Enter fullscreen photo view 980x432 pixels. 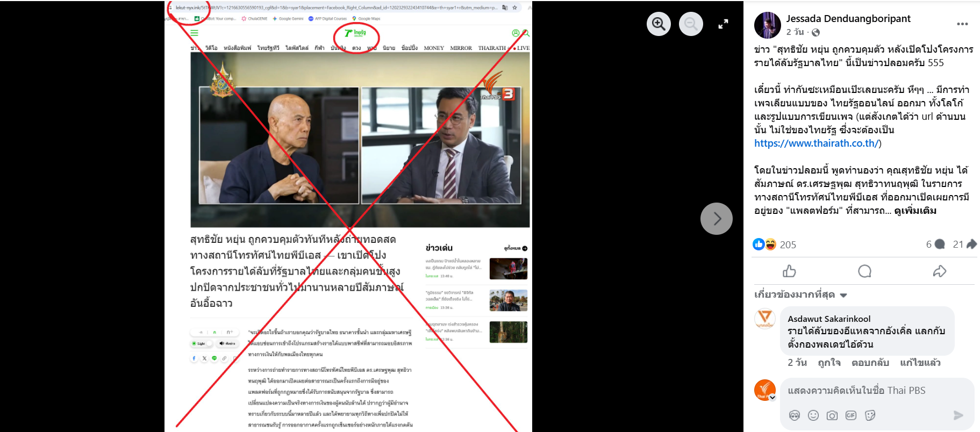point(723,24)
